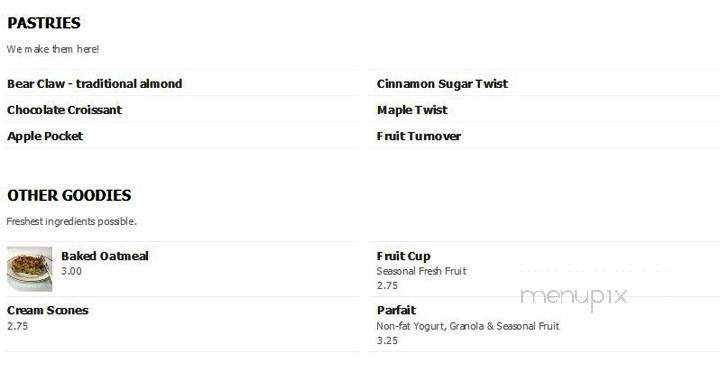Select Bear Claw - traditional almond item
This screenshot has width=720, height=373.
[95, 84]
